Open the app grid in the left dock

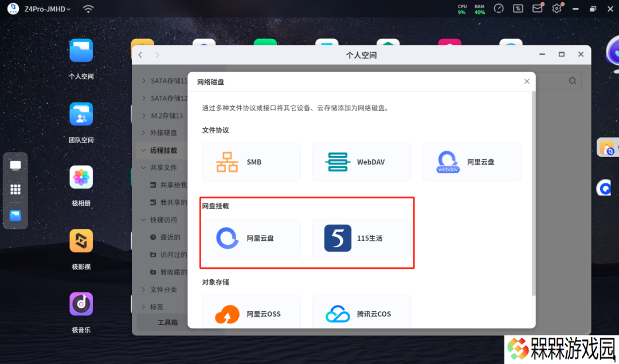15,190
